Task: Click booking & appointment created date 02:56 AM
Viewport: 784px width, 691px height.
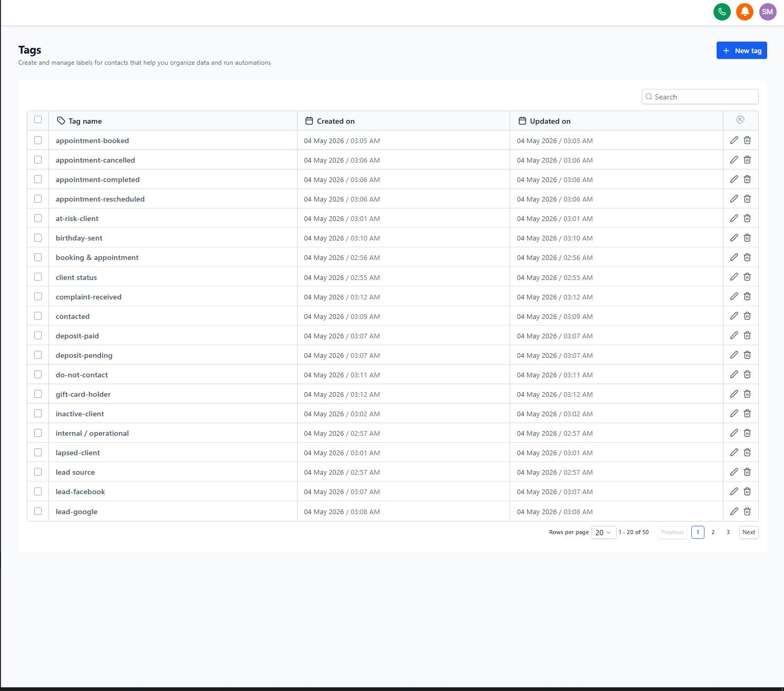Action: point(342,257)
